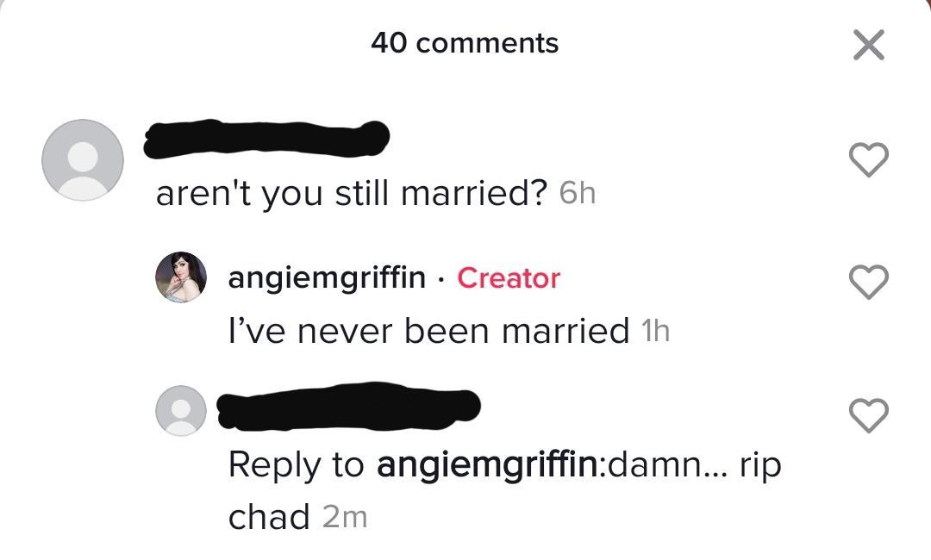
Task: Close the comments panel with X
Action: tap(868, 45)
